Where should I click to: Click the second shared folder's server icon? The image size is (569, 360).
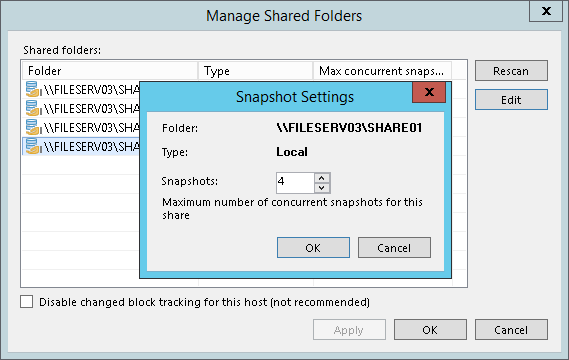[x=33, y=108]
